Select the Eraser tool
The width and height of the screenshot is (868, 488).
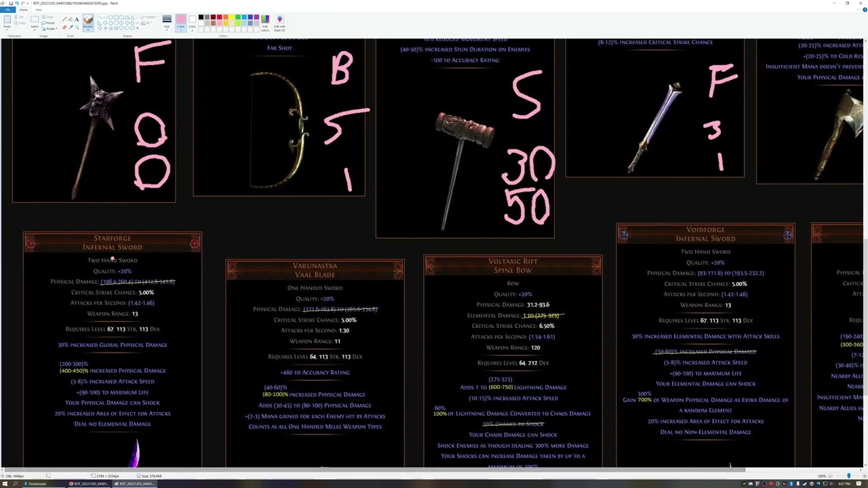click(x=64, y=27)
